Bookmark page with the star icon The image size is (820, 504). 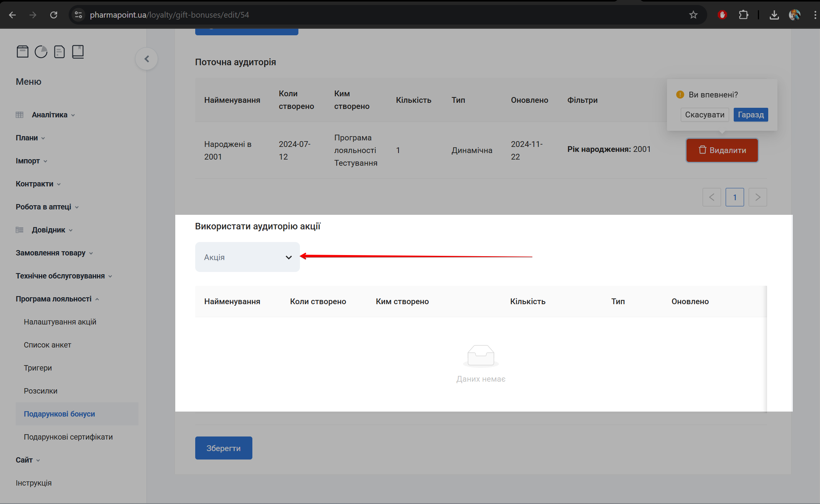point(693,15)
